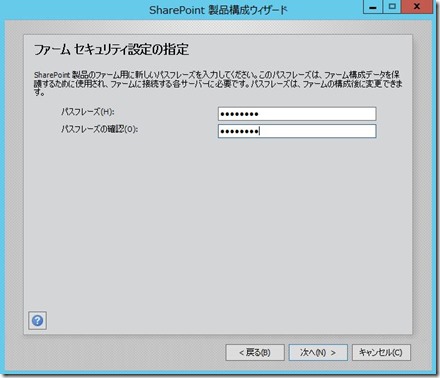Maximize the SharePoint wizard window
The image size is (440, 378).
[x=392, y=7]
